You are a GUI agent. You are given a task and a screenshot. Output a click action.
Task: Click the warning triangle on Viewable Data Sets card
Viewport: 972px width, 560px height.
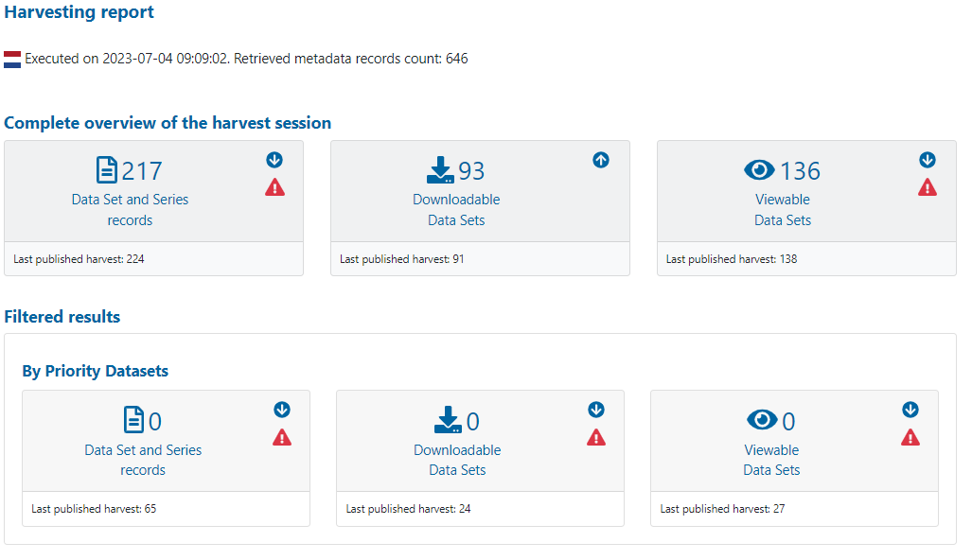tap(928, 187)
